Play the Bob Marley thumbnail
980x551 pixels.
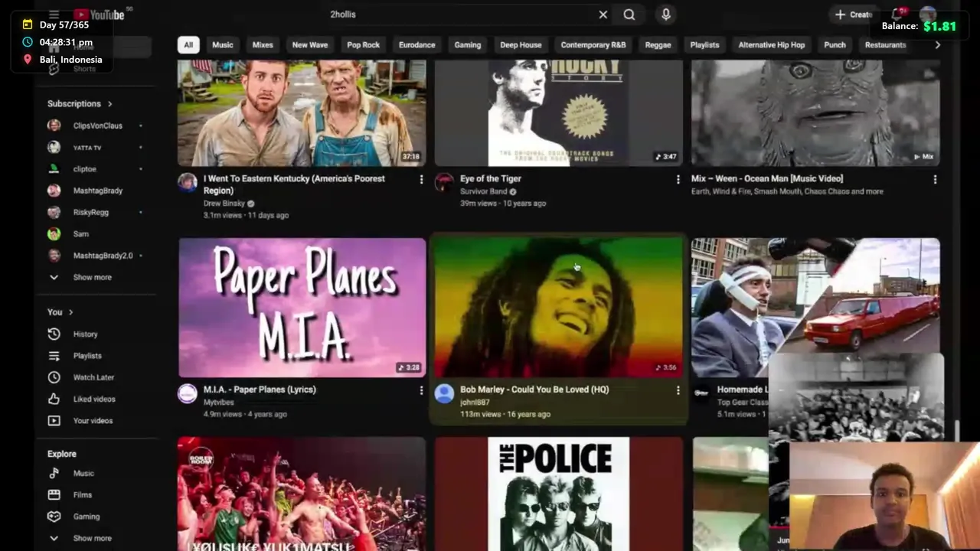pos(559,308)
